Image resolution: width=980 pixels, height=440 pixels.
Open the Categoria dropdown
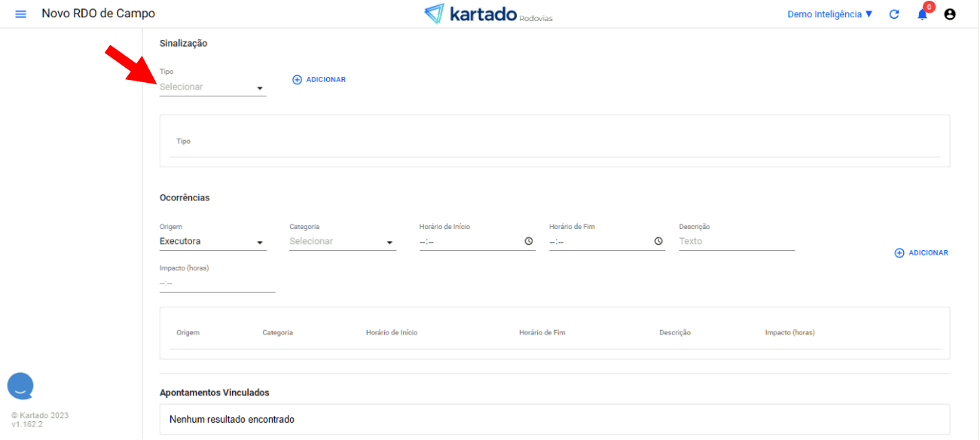(342, 242)
